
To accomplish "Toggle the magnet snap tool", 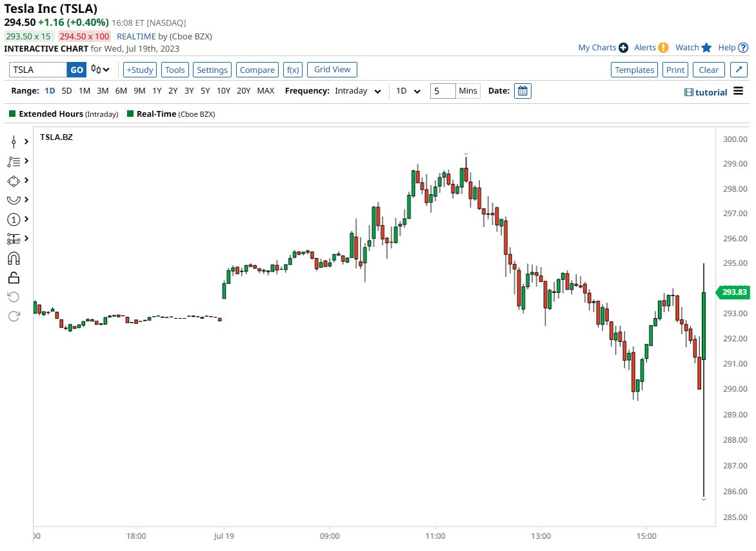I will pos(14,258).
